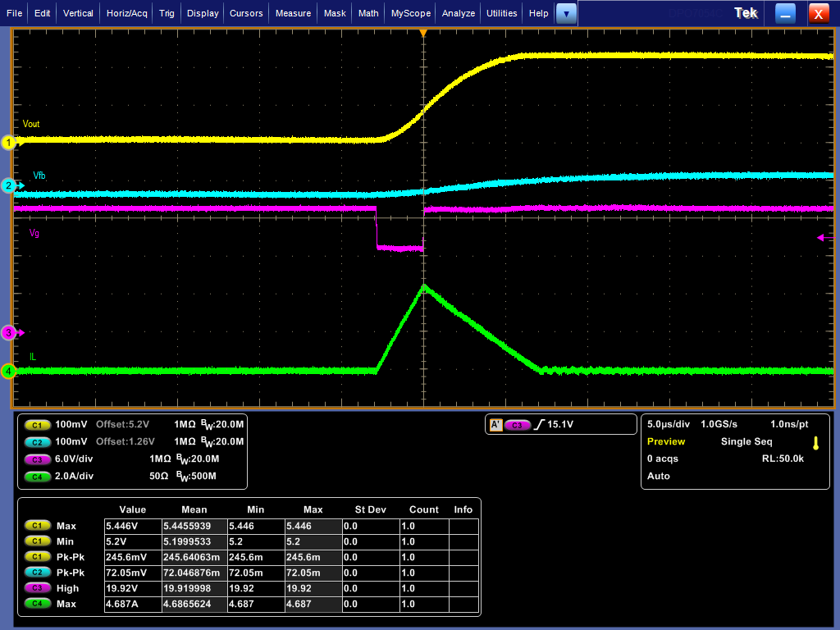Click the C2 badge in vertical settings
Image resolution: width=840 pixels, height=630 pixels.
pyautogui.click(x=37, y=442)
